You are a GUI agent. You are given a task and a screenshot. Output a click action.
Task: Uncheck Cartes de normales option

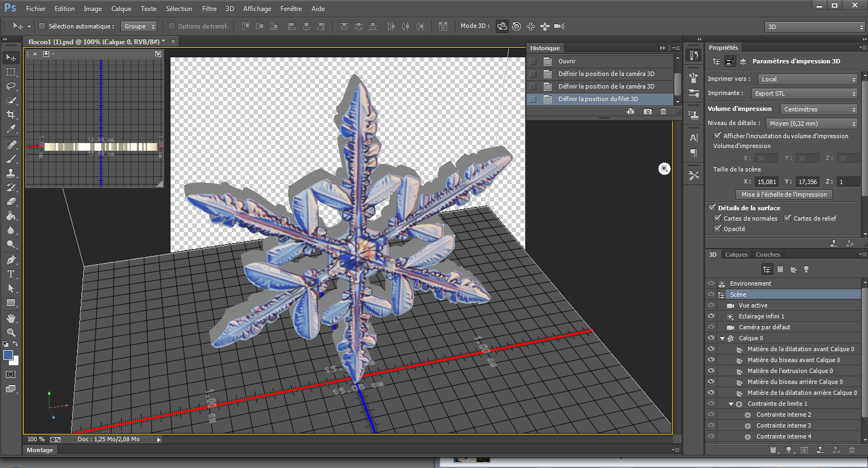(718, 218)
